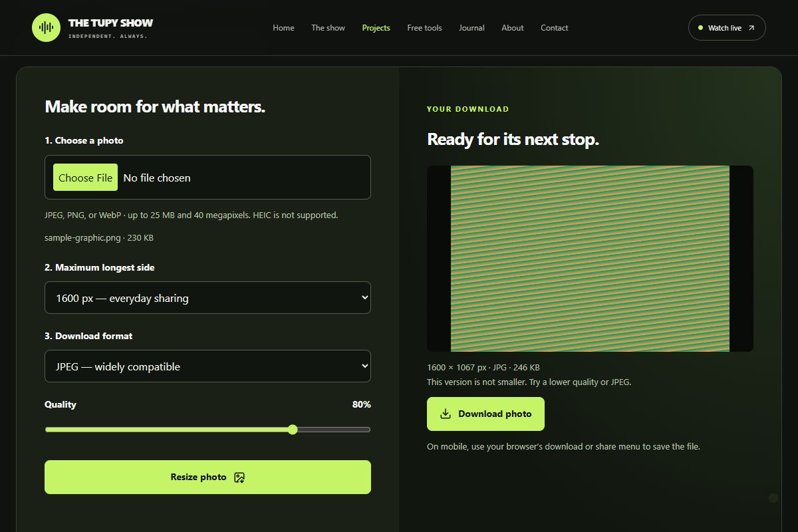The height and width of the screenshot is (532, 798).
Task: Click the download icon on Download photo
Action: pyautogui.click(x=446, y=414)
